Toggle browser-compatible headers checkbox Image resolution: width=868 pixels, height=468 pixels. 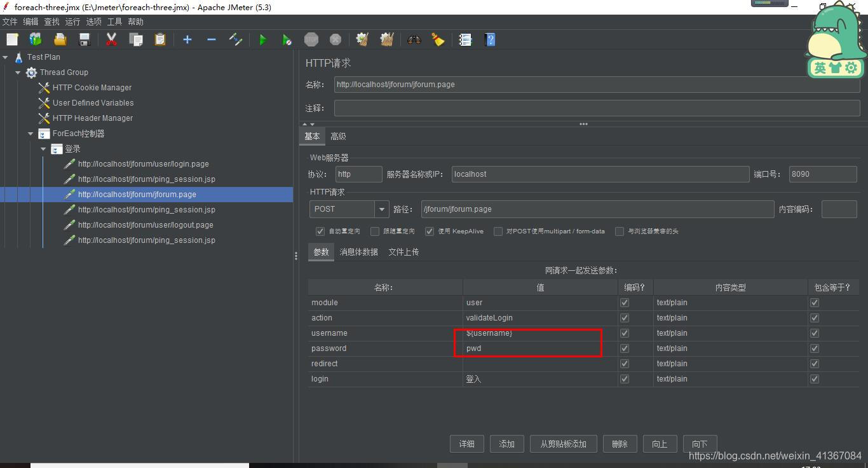pyautogui.click(x=620, y=231)
